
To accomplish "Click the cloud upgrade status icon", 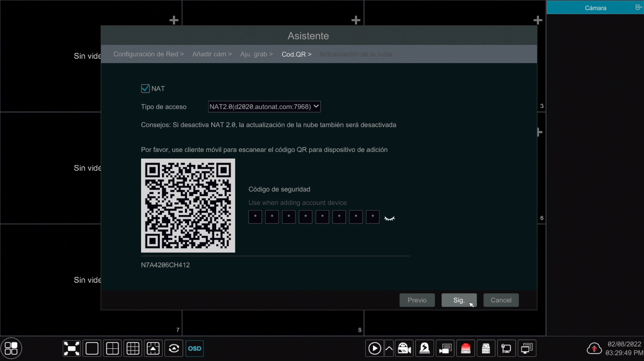I will pos(594,348).
